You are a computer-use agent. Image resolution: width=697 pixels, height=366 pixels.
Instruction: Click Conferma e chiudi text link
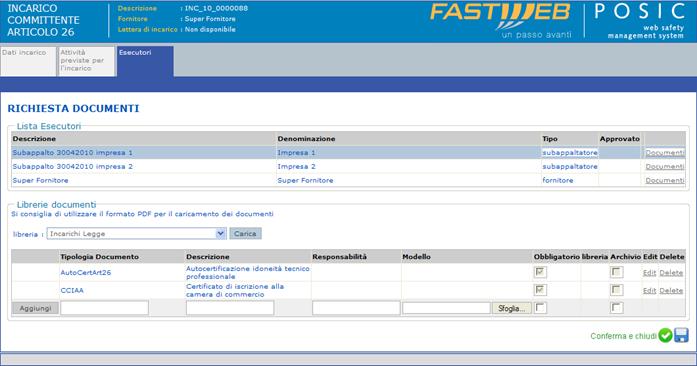click(x=623, y=336)
